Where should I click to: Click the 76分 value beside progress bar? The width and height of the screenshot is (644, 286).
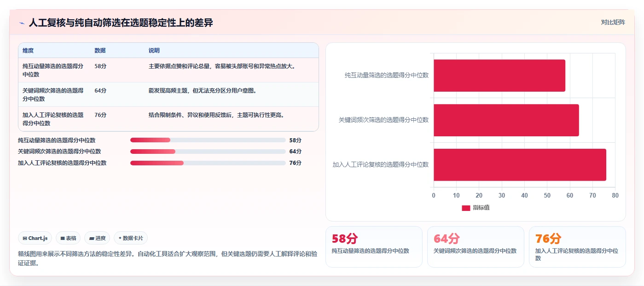[x=296, y=163]
